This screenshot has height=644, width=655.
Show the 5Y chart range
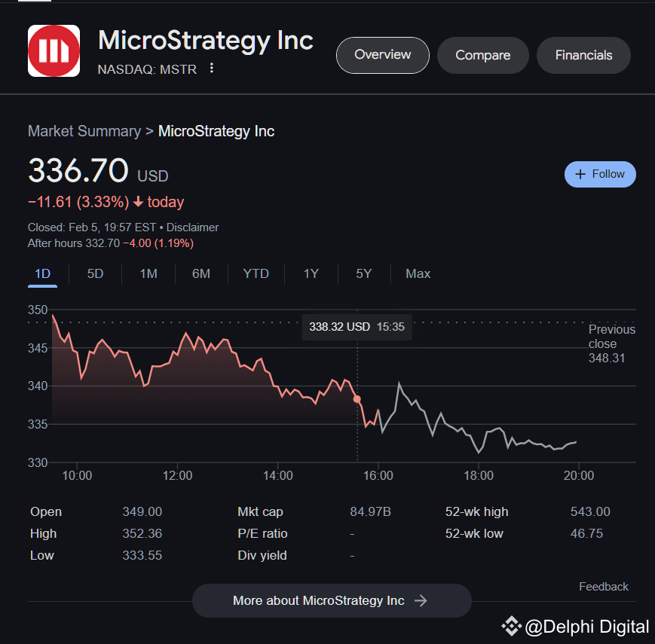[x=364, y=273]
